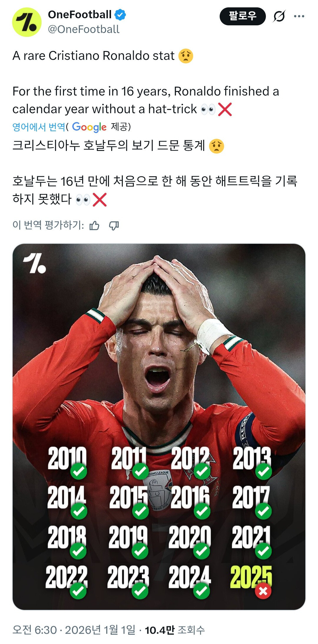Open the OneFootball display name
This screenshot has height=644, width=318.
[80, 14]
